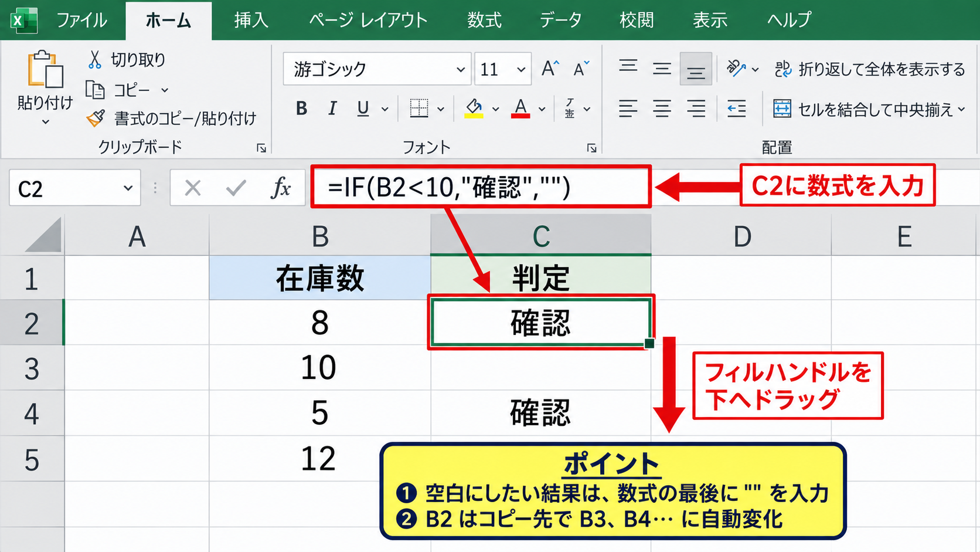Click cell C1 判定
The width and height of the screenshot is (980, 552).
click(x=540, y=278)
